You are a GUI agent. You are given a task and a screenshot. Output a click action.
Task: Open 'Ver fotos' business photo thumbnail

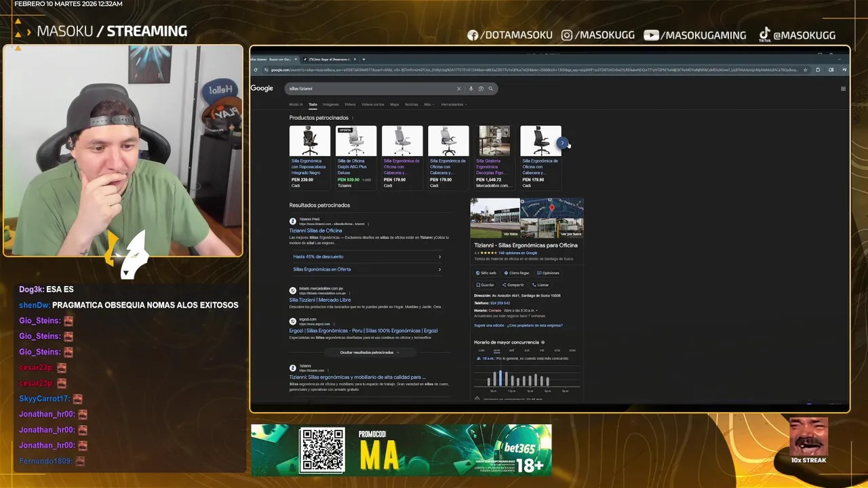click(495, 218)
